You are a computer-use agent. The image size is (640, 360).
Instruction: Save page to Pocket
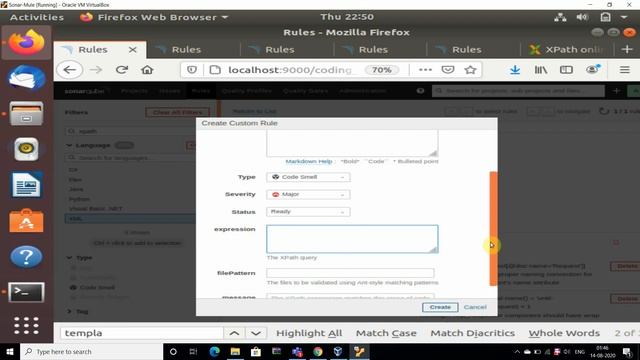pos(448,70)
